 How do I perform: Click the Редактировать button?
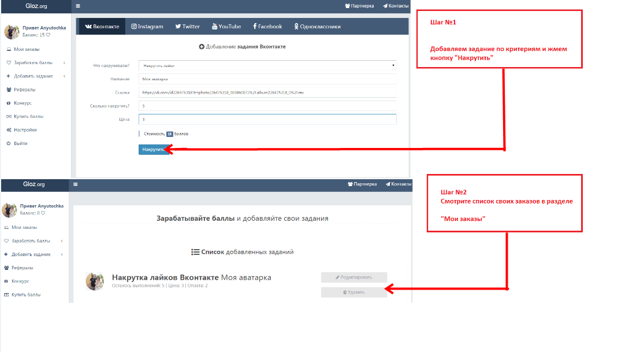354,277
